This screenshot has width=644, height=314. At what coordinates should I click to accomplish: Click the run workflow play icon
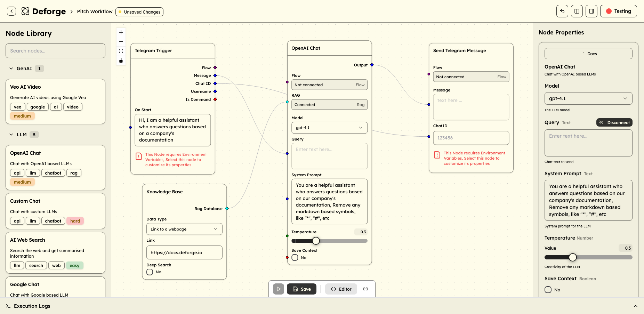279,289
